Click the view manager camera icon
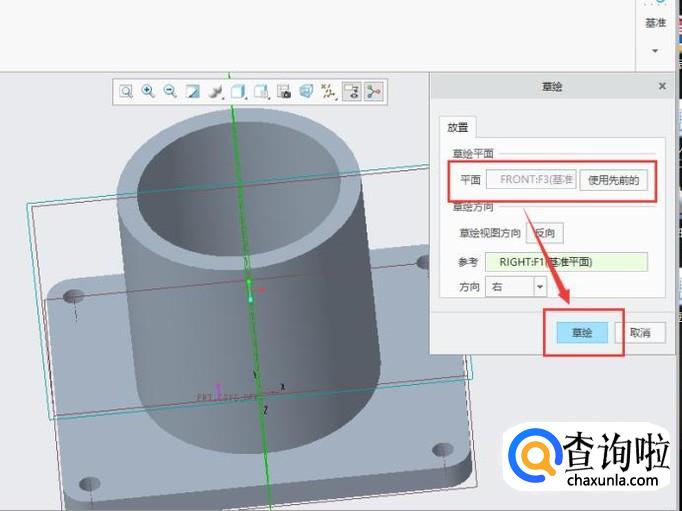The height and width of the screenshot is (511, 682). 284,92
